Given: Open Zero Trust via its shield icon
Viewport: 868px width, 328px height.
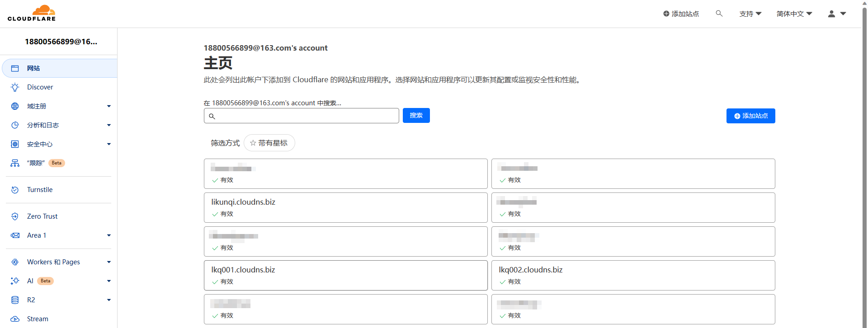Looking at the screenshot, I should 15,216.
